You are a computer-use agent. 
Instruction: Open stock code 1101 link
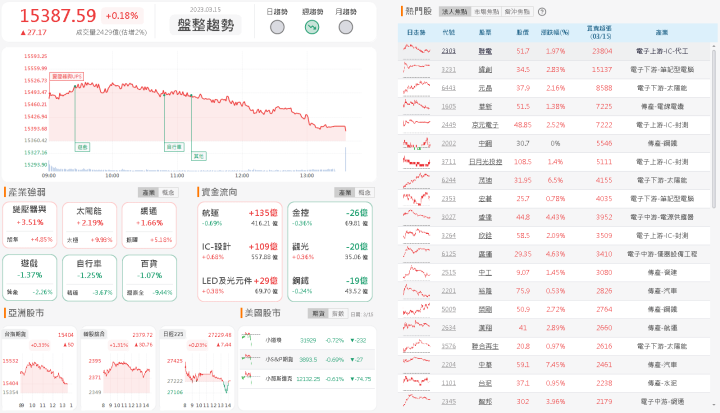(x=449, y=383)
